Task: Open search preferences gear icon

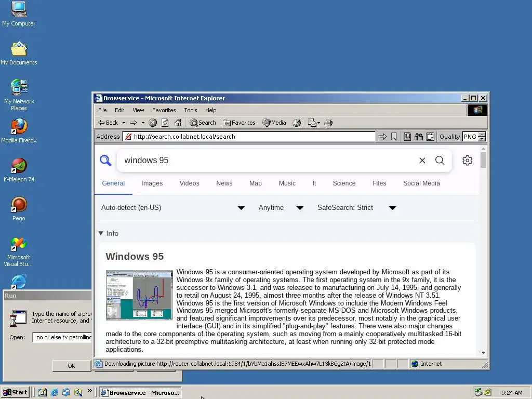Action: coord(467,161)
